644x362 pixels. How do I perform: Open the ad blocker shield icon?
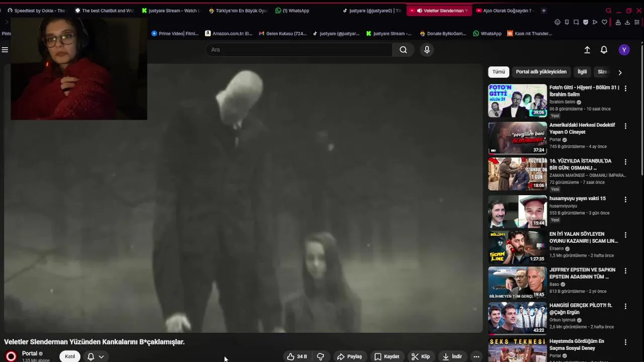[586, 22]
